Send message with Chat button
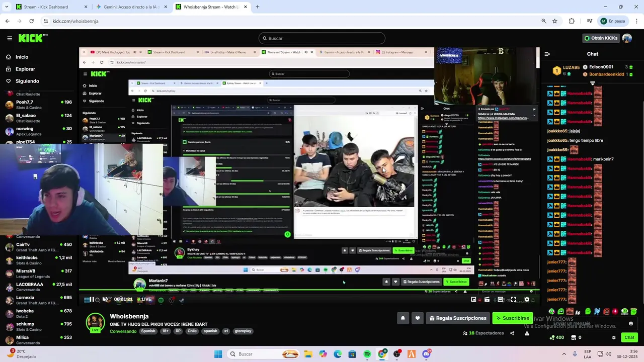Viewport: 644px width, 362px height. click(x=629, y=337)
